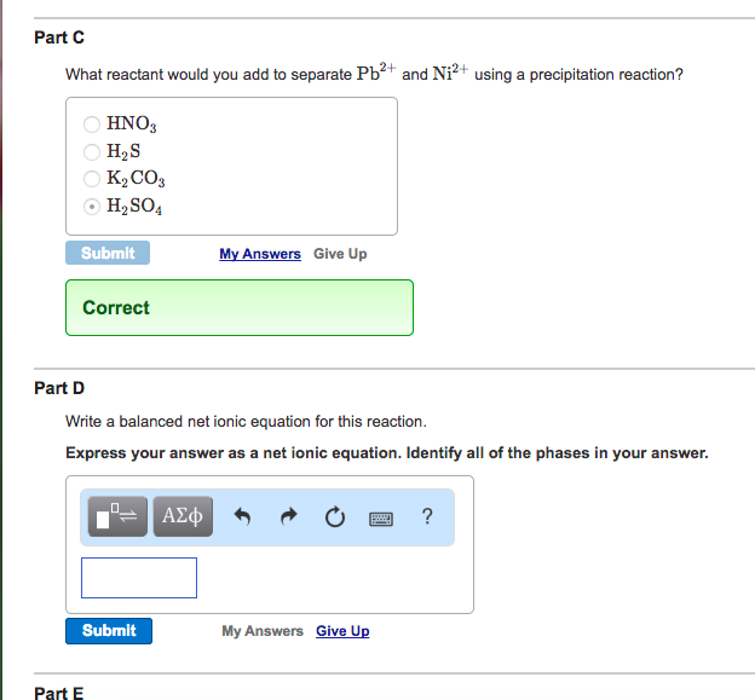Click the reset icon in equation toolbar
The image size is (755, 700).
point(335,516)
